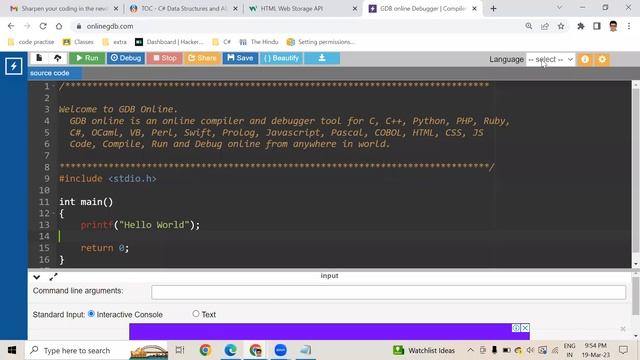
Task: Switch to the source code tab
Action: 50,73
